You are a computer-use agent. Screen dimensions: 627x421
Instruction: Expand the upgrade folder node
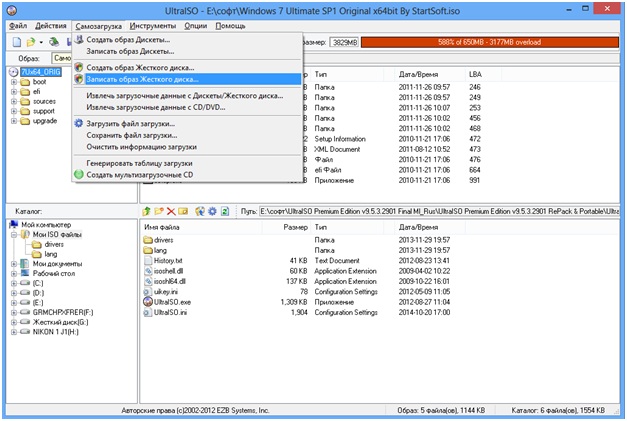point(14,121)
